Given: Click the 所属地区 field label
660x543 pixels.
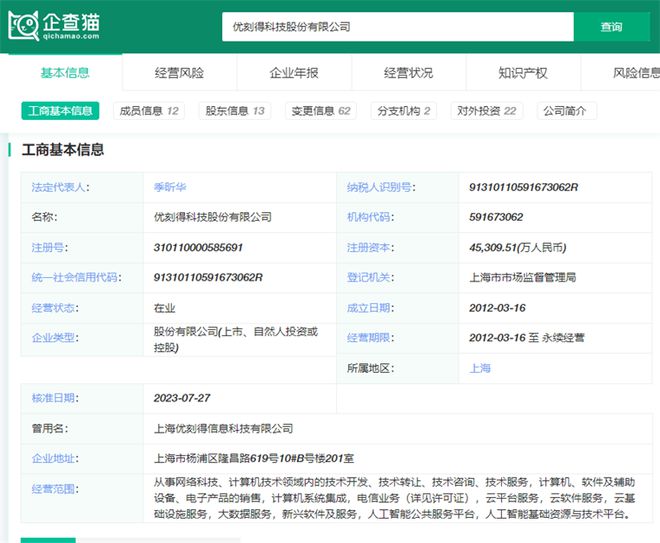Looking at the screenshot, I should pos(370,369).
